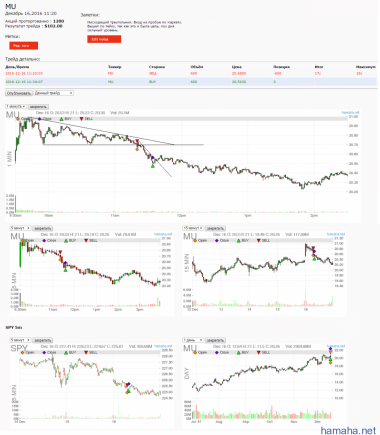Open hamaha.net link on the daily MU chart
The height and width of the screenshot is (435, 380).
pyautogui.click(x=336, y=346)
